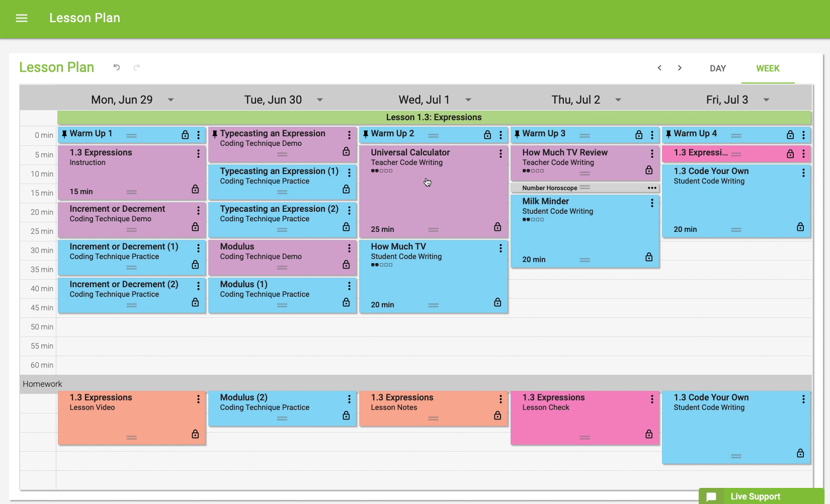Image resolution: width=830 pixels, height=504 pixels.
Task: Open ellipsis menu on Number Horoscope bar
Action: [x=652, y=188]
